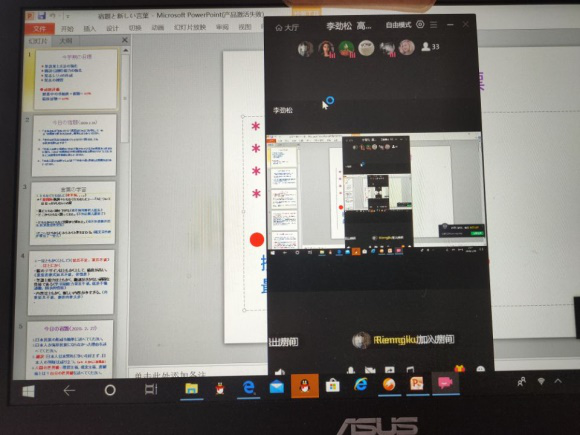The image size is (580, 435).
Task: Open the chat room settings gear icon
Action: pyautogui.click(x=420, y=25)
